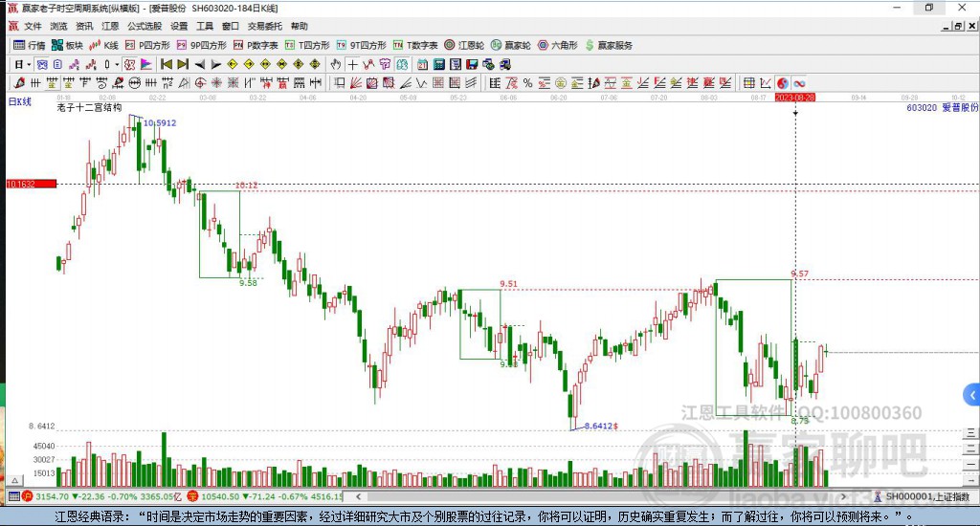Click the 赢家服务 button
The image size is (980, 526).
pos(609,45)
